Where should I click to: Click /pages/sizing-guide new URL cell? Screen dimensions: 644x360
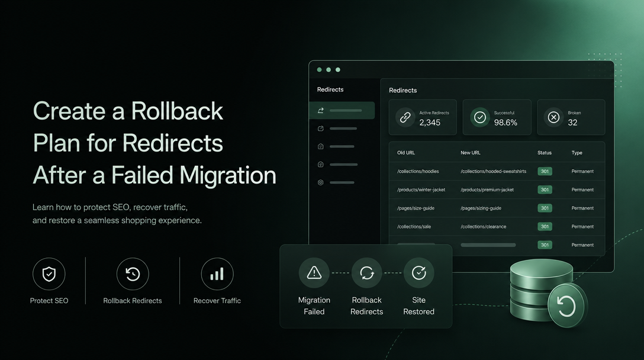[481, 208]
